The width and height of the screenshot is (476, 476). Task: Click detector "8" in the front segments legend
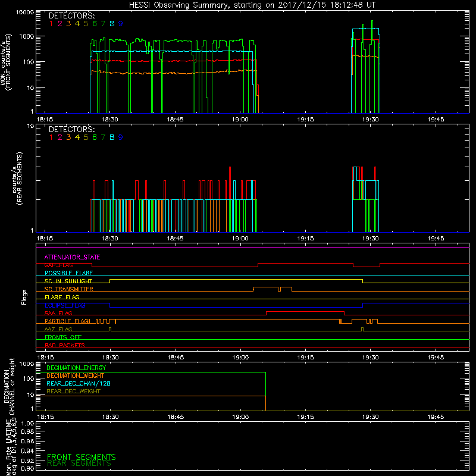point(112,24)
